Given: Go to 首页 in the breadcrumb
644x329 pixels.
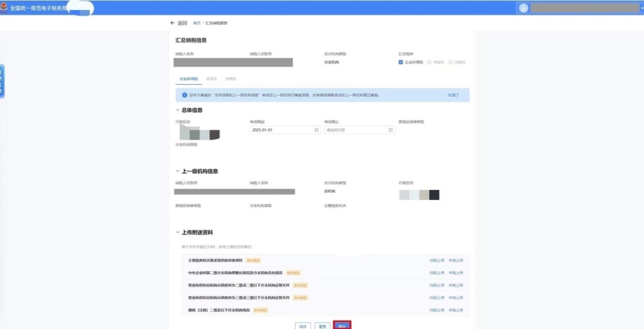Looking at the screenshot, I should point(197,23).
